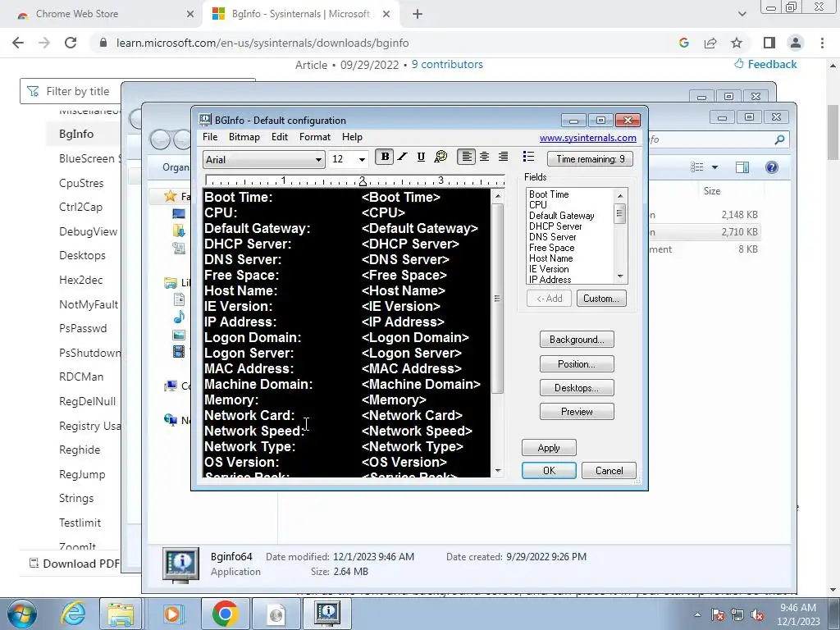Open a new Chrome tab
Screen dimensions: 840x630
(x=418, y=15)
